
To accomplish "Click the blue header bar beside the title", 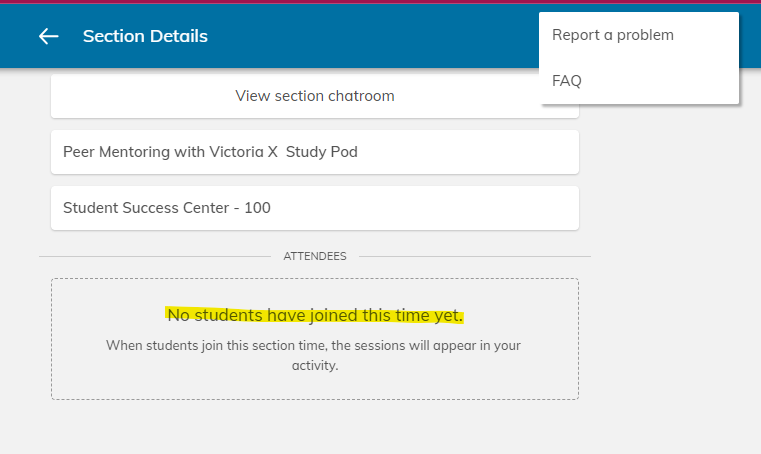I will (x=380, y=36).
